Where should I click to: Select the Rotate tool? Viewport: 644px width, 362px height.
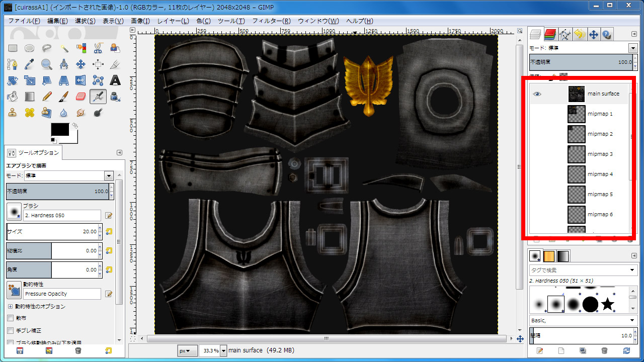click(x=13, y=80)
